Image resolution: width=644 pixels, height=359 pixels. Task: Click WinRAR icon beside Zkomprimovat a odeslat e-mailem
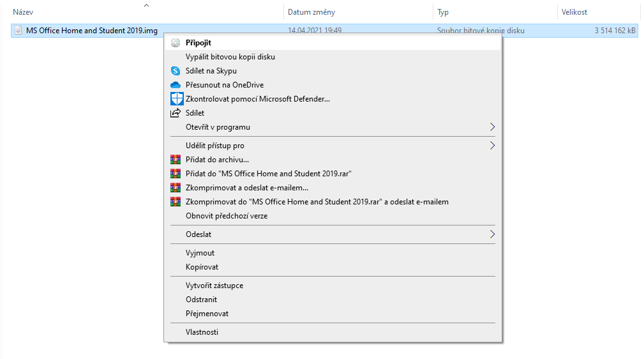176,188
